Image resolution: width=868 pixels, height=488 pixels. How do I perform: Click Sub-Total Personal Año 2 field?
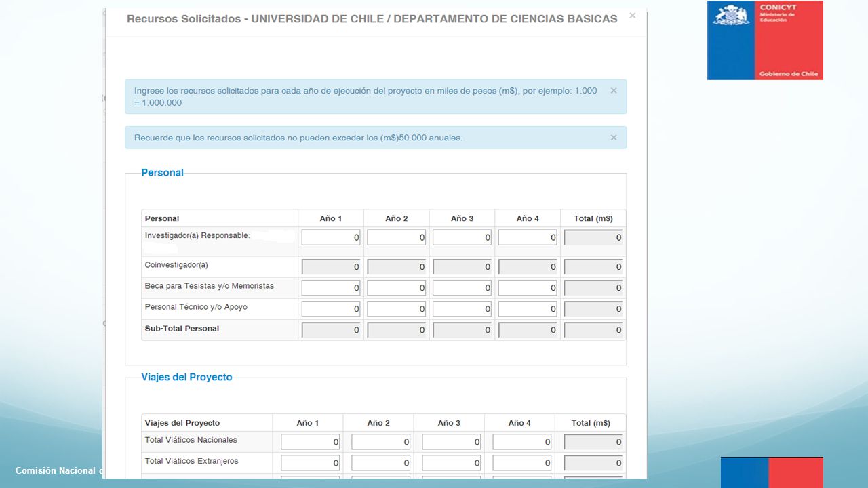[x=397, y=330]
